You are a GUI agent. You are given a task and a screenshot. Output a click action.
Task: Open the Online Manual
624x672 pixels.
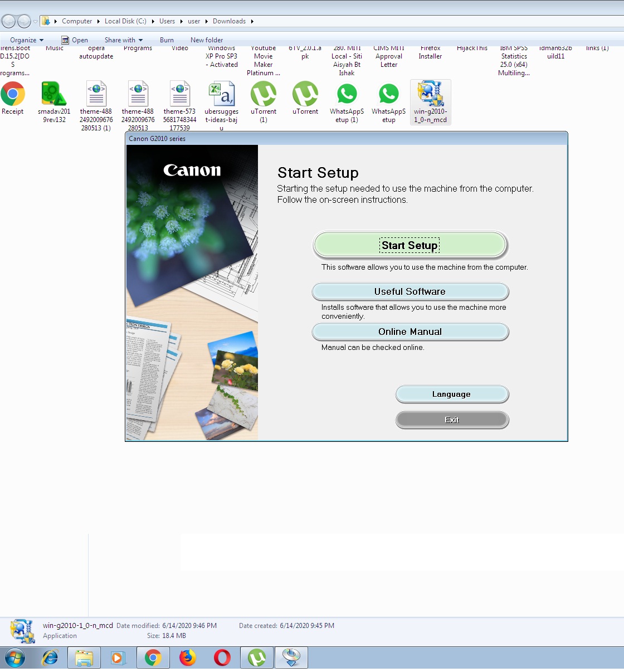[410, 332]
